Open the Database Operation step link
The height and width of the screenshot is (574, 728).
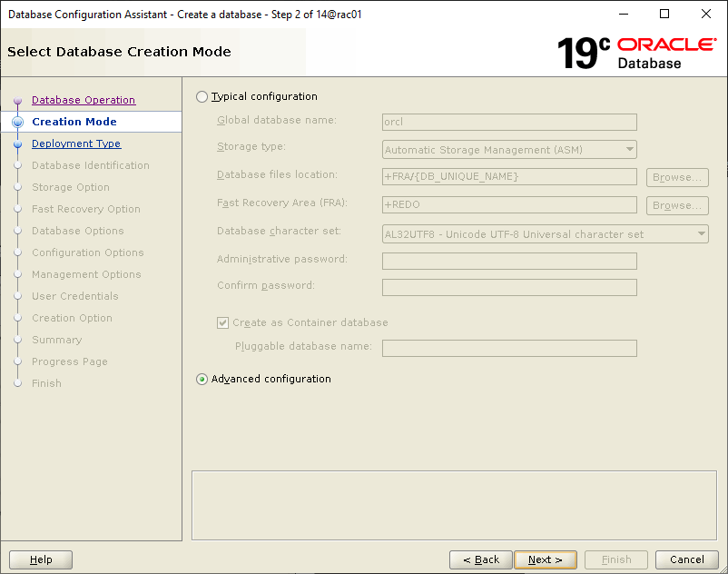84,100
